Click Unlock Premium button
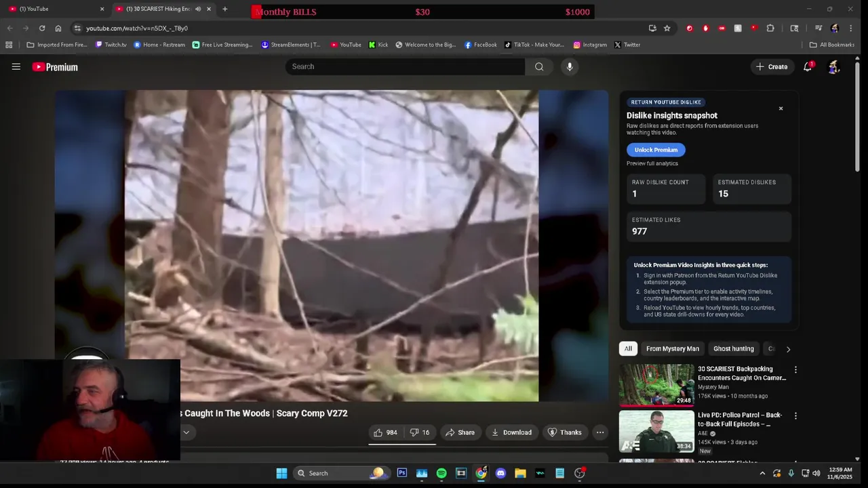The height and width of the screenshot is (488, 868). 656,150
